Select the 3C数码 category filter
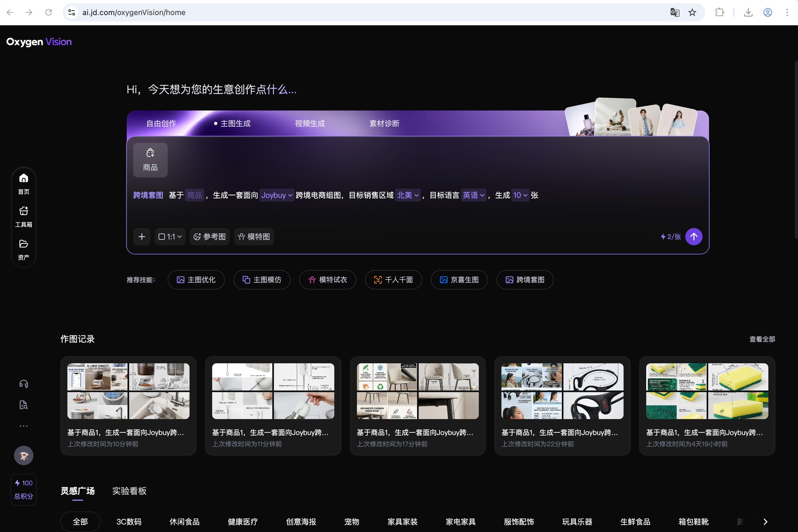 pos(129,521)
